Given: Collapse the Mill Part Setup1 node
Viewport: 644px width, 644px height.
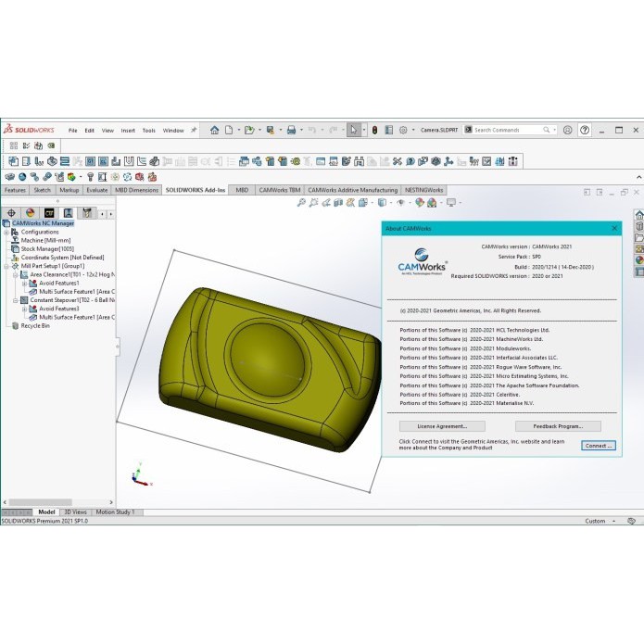Looking at the screenshot, I should [x=6, y=267].
